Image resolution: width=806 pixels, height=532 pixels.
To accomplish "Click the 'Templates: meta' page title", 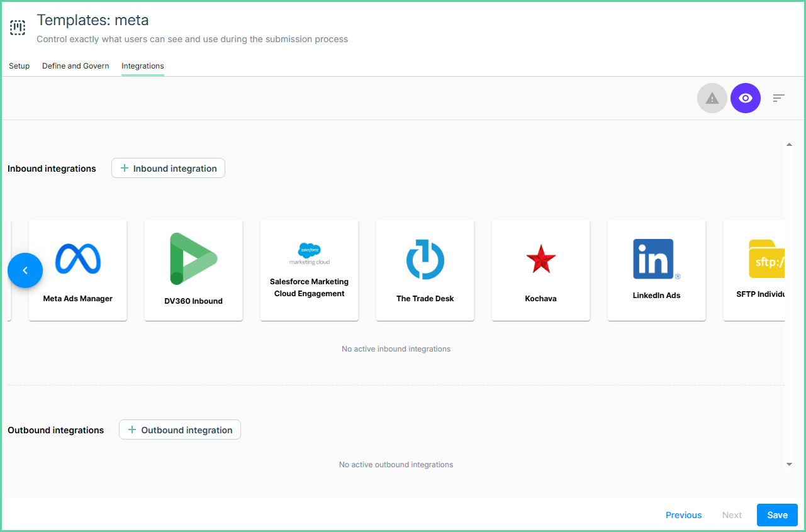I will tap(93, 20).
